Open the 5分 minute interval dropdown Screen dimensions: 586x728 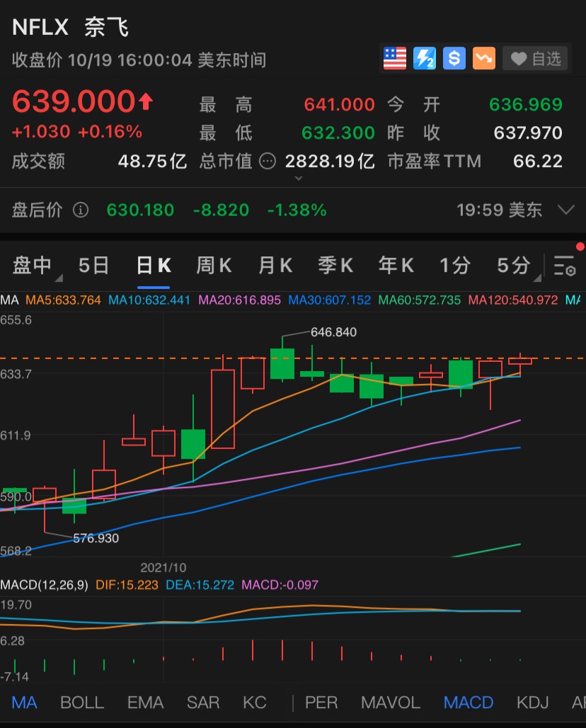click(517, 266)
